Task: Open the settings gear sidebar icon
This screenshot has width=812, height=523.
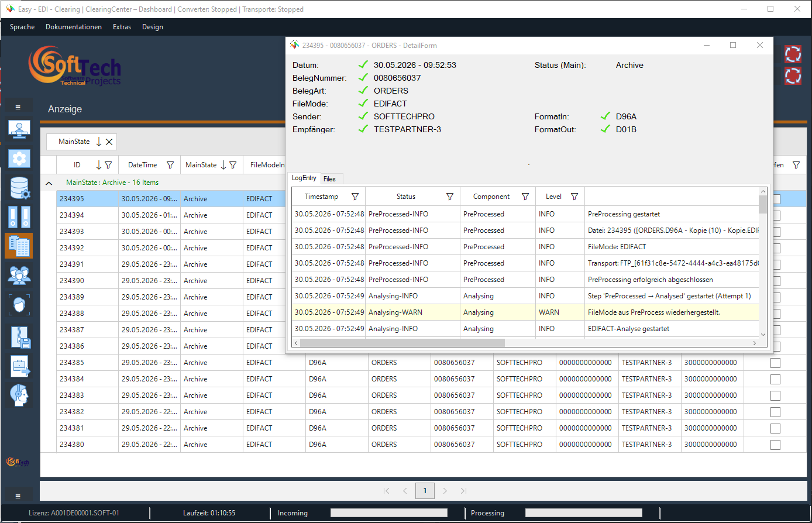Action: (19, 159)
